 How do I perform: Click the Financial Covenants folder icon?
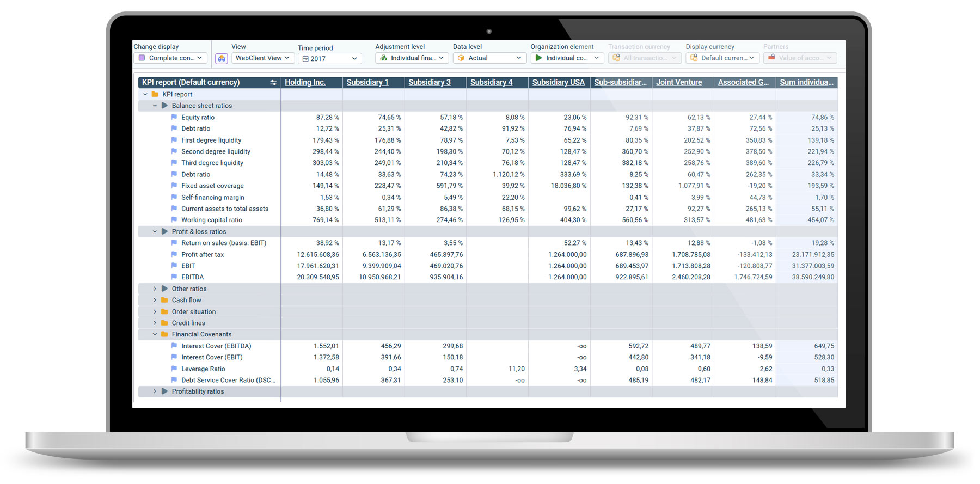[164, 334]
